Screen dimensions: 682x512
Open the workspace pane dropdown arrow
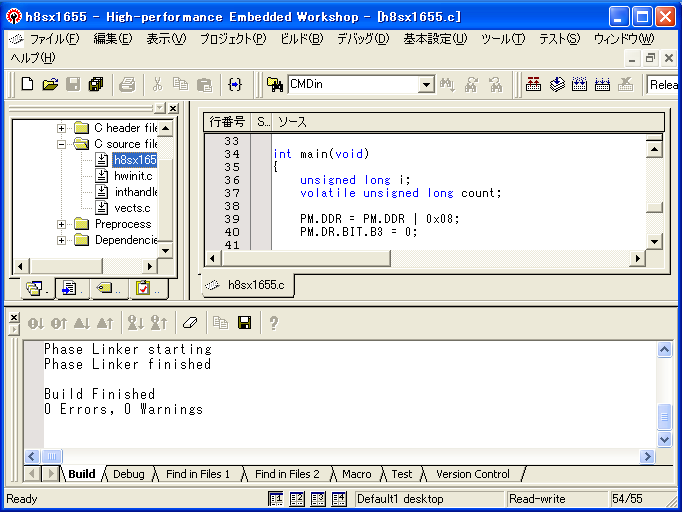click(160, 108)
